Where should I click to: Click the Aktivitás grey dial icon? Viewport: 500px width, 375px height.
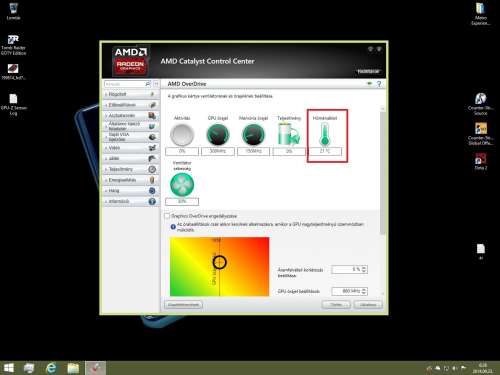[182, 135]
